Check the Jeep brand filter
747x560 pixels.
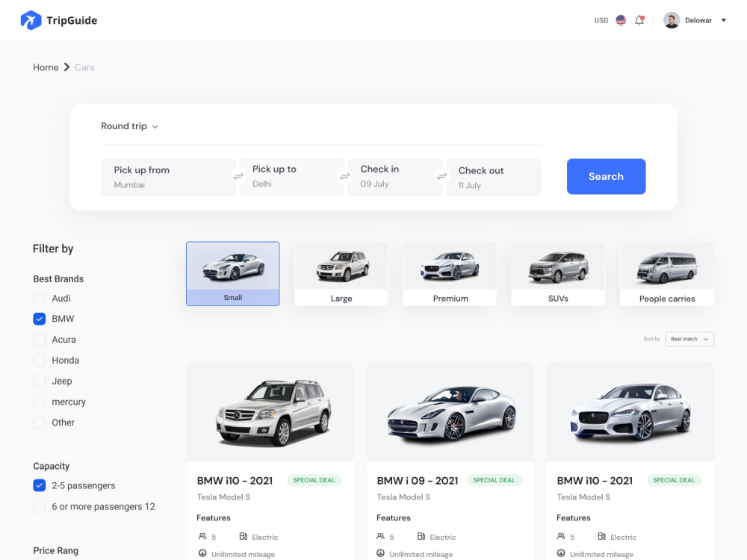click(40, 381)
